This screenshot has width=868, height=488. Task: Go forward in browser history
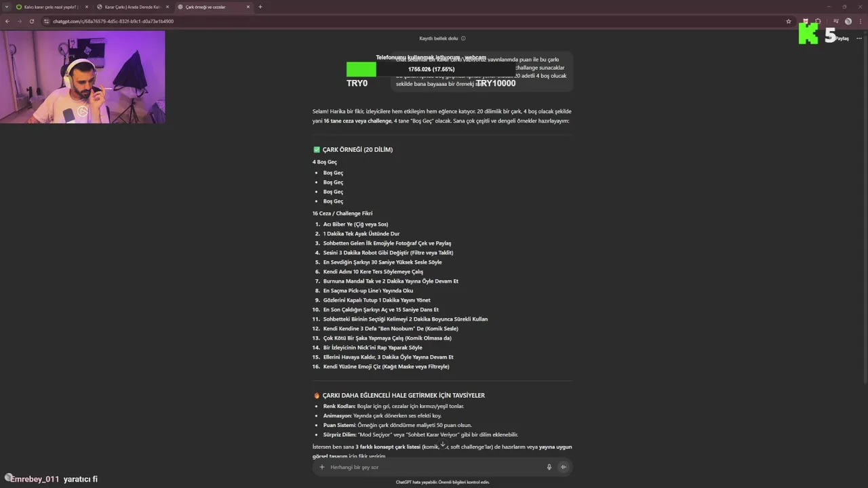click(19, 21)
